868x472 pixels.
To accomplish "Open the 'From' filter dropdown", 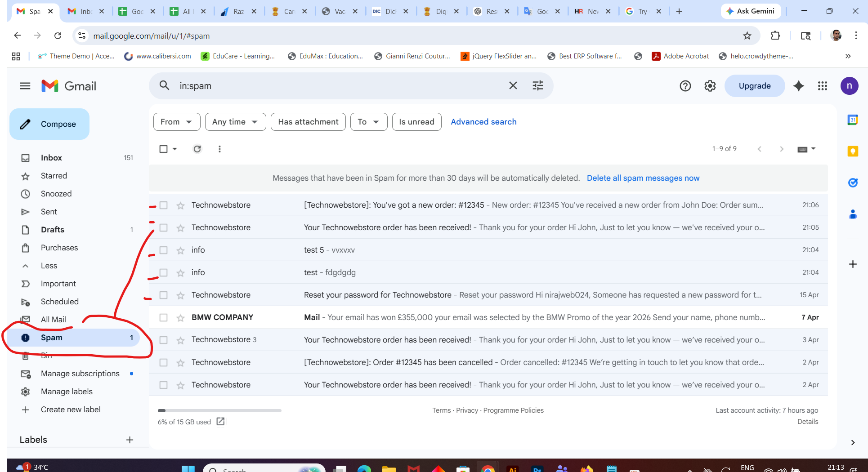I will click(x=176, y=121).
